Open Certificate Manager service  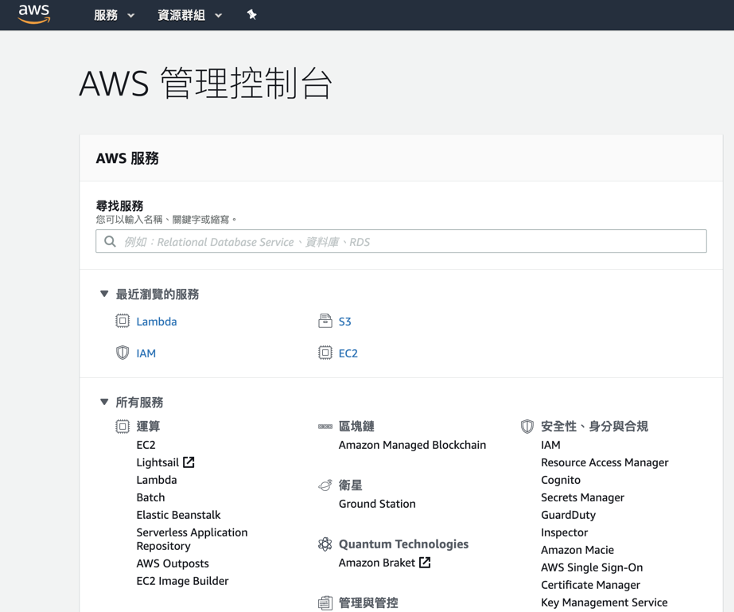[x=591, y=585]
